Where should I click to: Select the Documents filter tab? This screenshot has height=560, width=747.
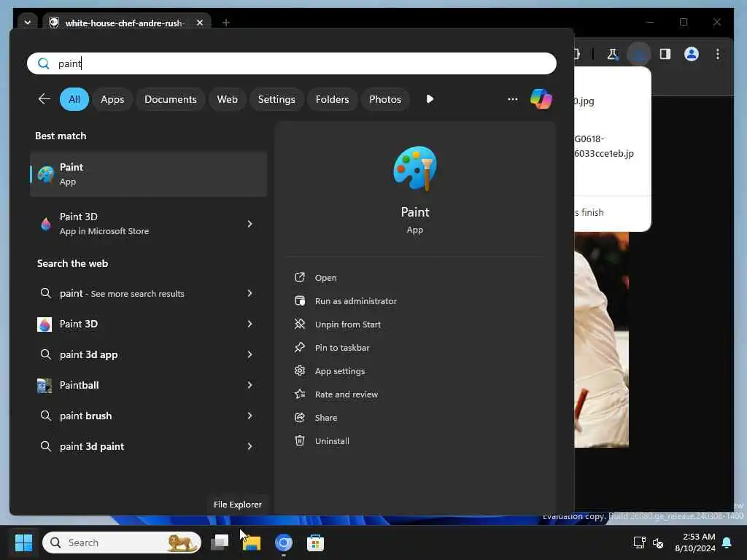tap(171, 99)
